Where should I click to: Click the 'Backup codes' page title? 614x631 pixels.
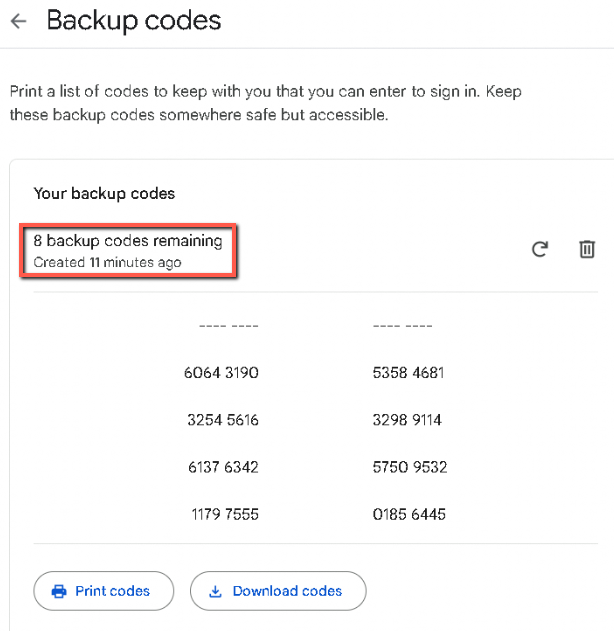[x=134, y=20]
